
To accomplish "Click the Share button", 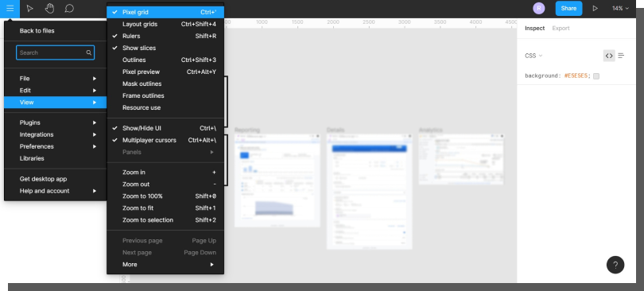I will tap(568, 8).
